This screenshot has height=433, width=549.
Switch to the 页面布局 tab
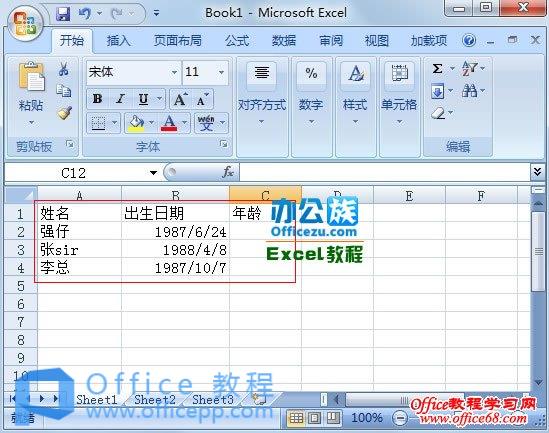pyautogui.click(x=178, y=41)
